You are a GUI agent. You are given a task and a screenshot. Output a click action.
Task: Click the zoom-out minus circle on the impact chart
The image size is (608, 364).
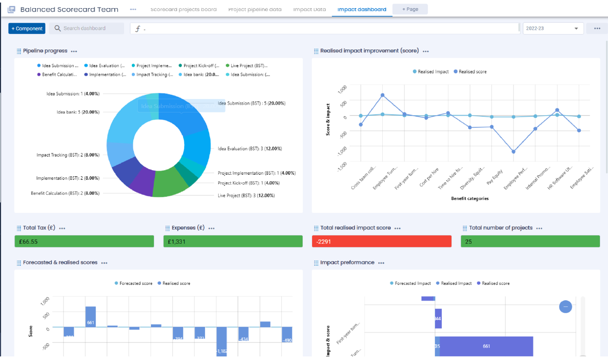point(566,306)
